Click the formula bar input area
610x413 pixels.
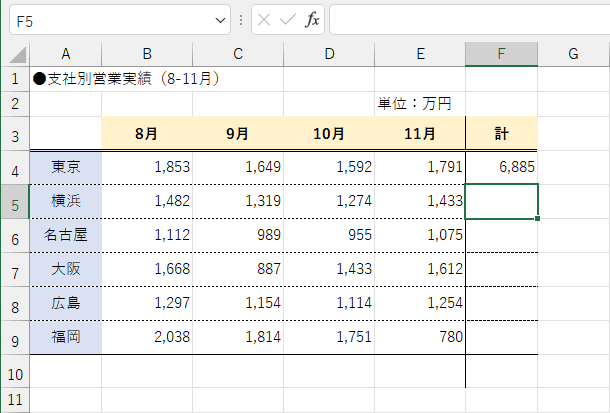pos(470,20)
